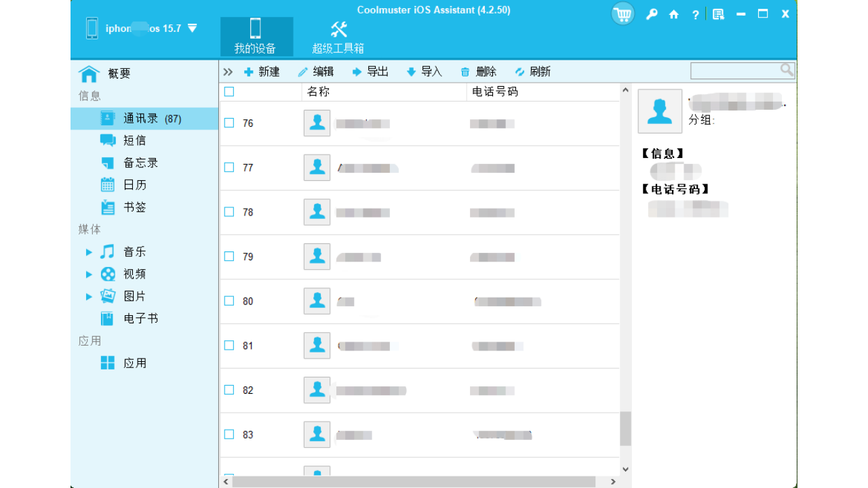This screenshot has height=488, width=868.
Task: Select the 备忘录 notes icon in sidebar
Action: tap(108, 162)
